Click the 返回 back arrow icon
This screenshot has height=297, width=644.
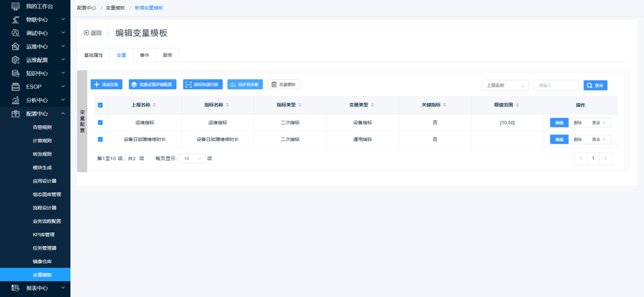pos(87,33)
